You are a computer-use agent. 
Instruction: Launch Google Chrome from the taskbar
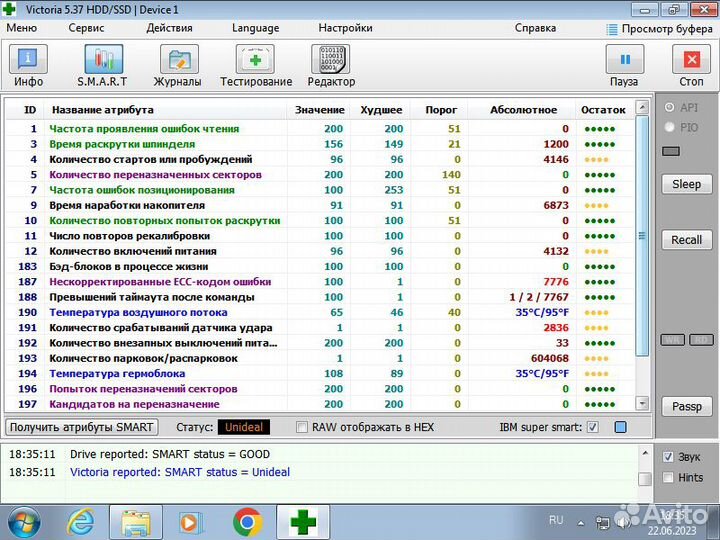[x=248, y=521]
